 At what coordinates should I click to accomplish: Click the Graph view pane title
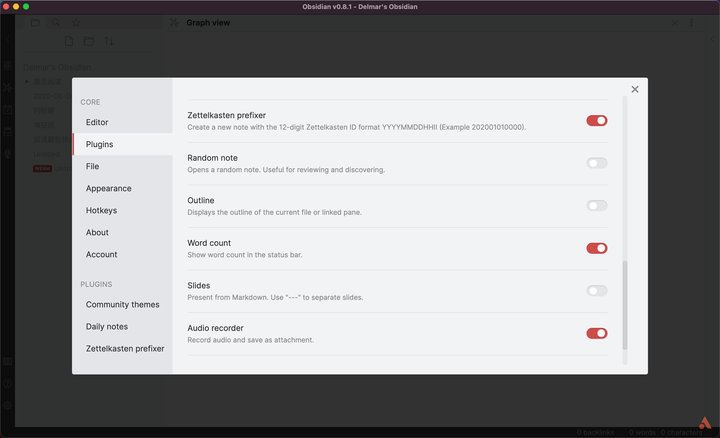click(208, 22)
